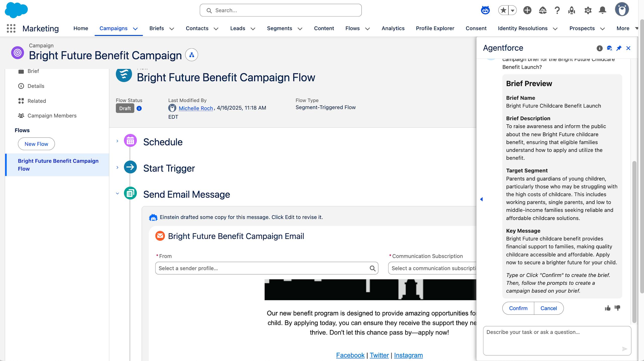Collapse the Send Email Message step
Viewport: 644px width, 361px height.
tap(117, 194)
